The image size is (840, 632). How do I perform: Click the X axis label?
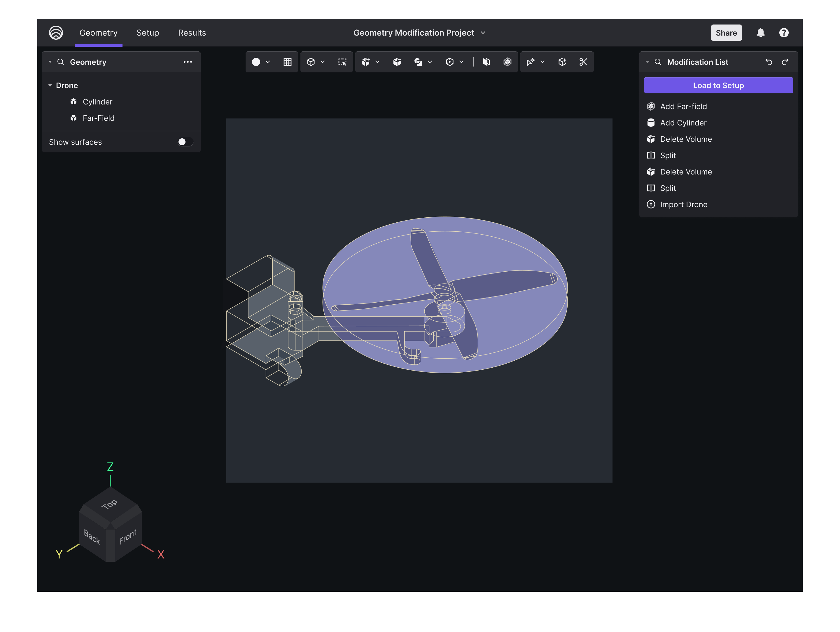(x=161, y=554)
